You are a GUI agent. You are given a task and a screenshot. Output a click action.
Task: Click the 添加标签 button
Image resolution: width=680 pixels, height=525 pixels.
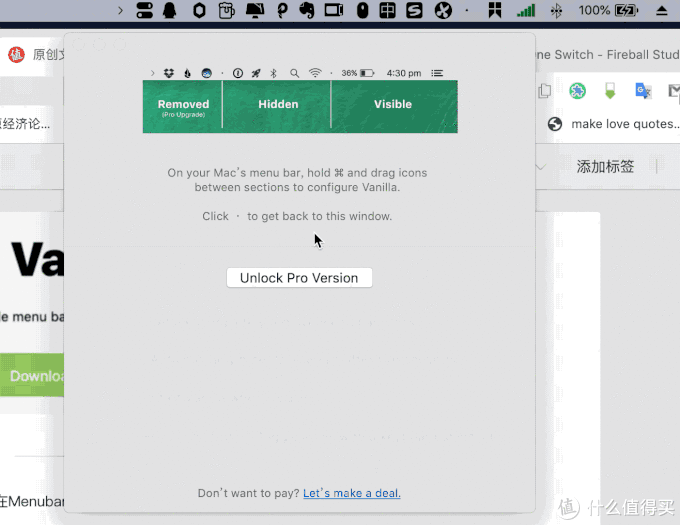tap(605, 167)
